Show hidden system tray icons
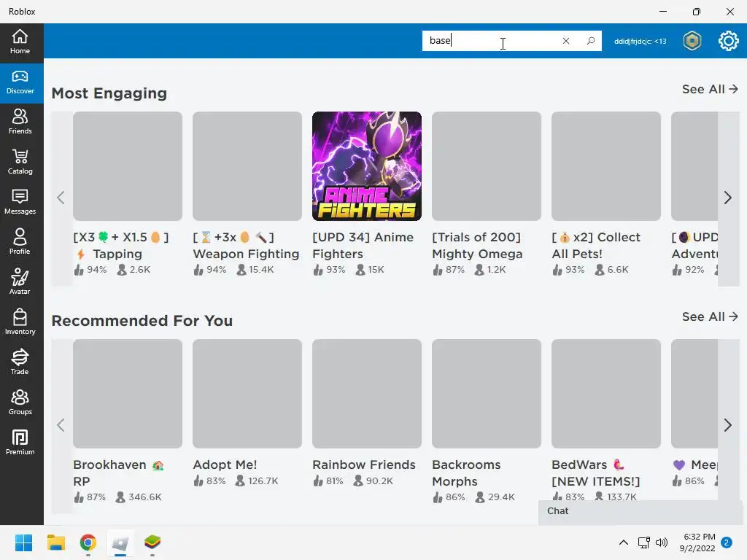The width and height of the screenshot is (747, 560). pos(623,542)
